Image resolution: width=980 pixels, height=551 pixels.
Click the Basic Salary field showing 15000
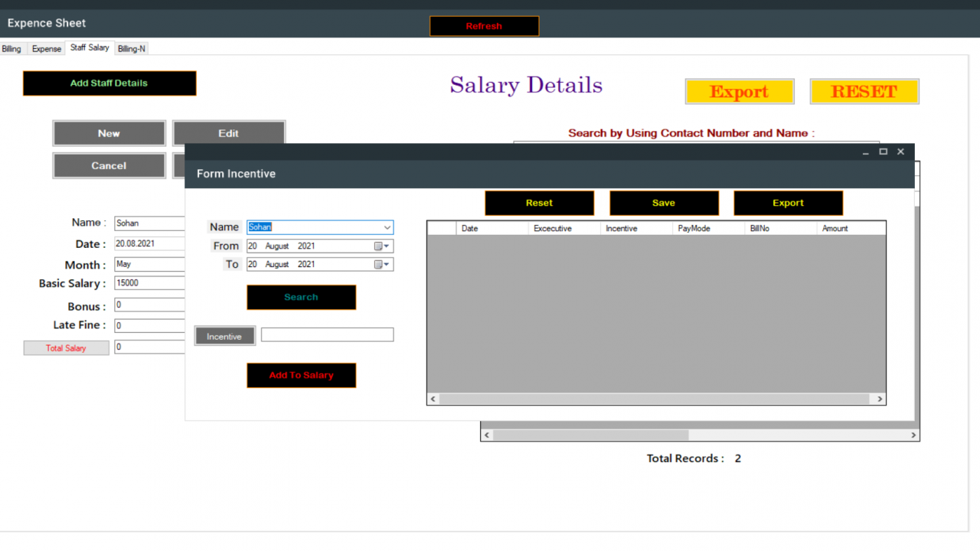click(x=150, y=283)
